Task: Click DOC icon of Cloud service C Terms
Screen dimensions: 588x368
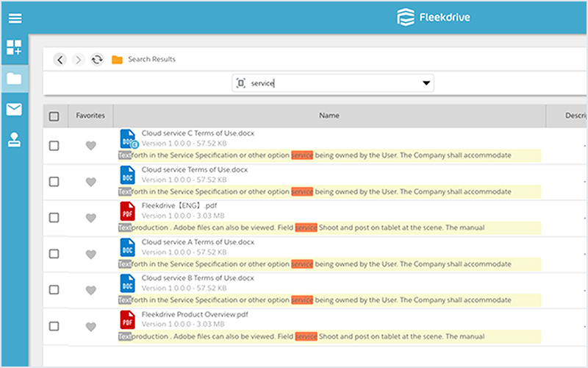Action: coord(128,139)
